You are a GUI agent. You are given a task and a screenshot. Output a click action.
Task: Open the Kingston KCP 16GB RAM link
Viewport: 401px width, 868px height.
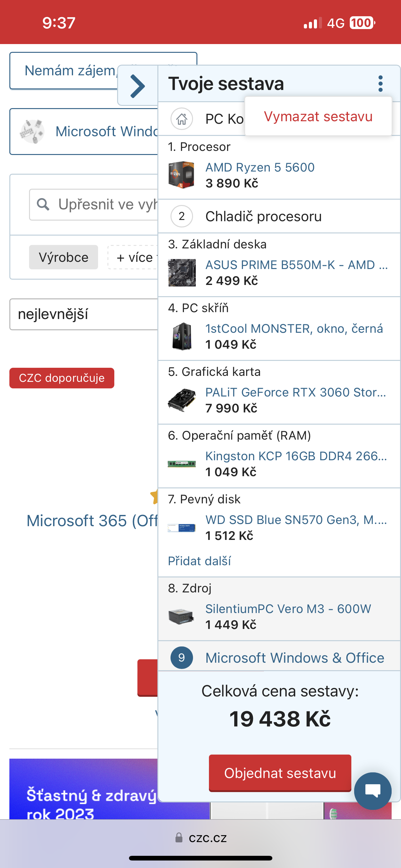coord(296,456)
